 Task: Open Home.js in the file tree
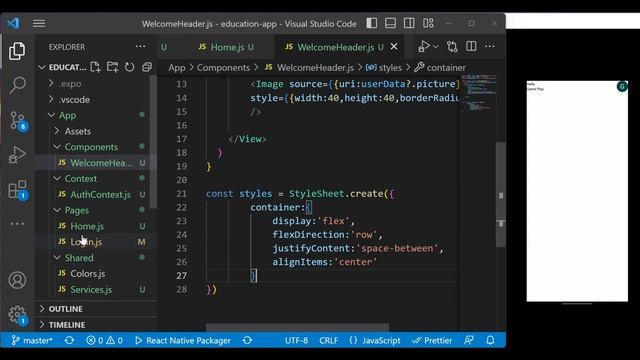(x=96, y=226)
